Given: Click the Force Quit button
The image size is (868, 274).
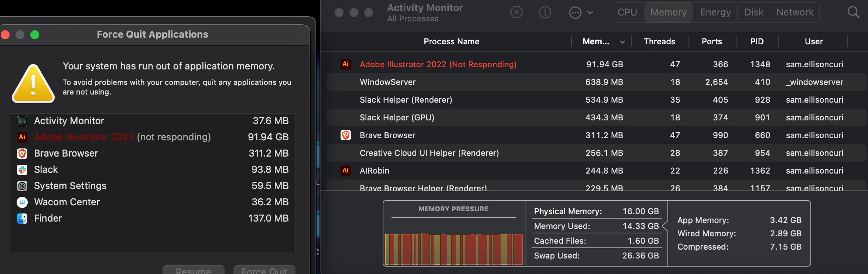Looking at the screenshot, I should (x=264, y=270).
